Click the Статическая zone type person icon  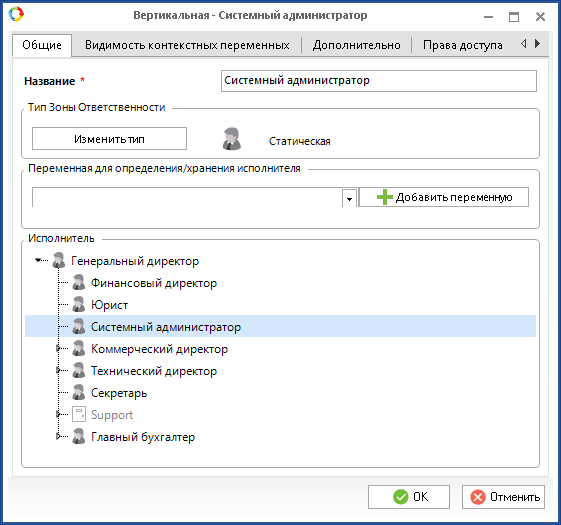tap(232, 139)
